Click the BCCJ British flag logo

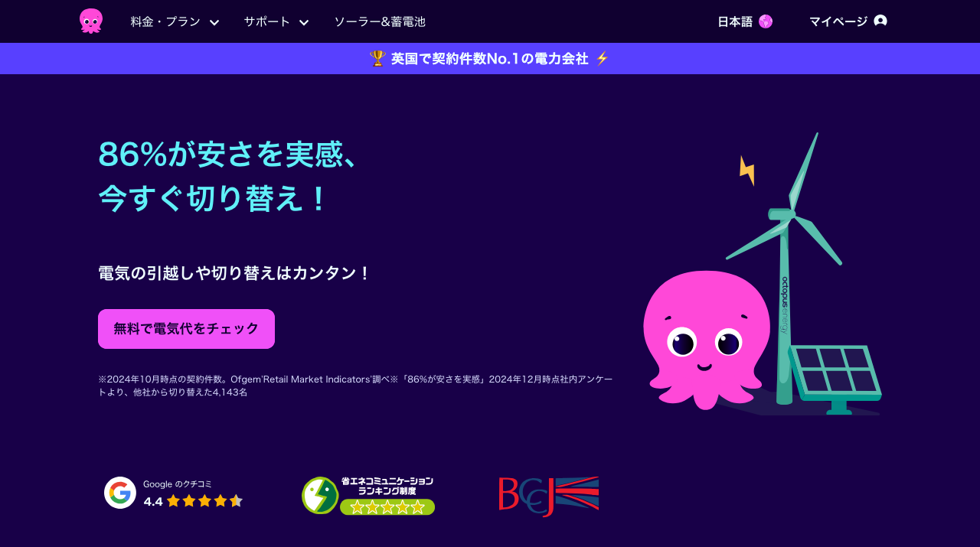[548, 496]
